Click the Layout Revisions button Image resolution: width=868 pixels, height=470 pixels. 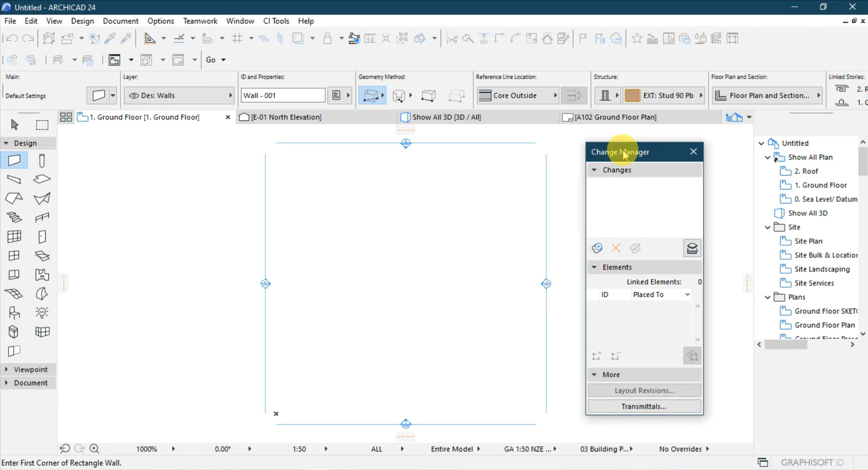tap(644, 390)
